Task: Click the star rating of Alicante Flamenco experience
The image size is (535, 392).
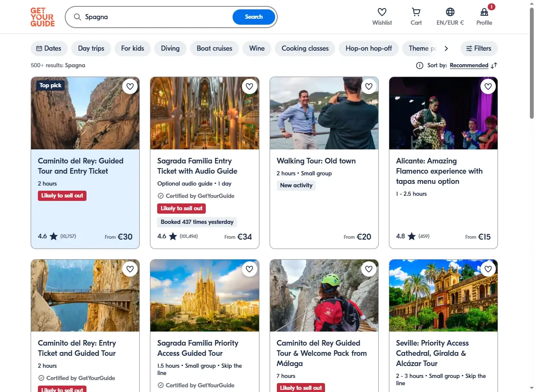Action: (x=411, y=236)
